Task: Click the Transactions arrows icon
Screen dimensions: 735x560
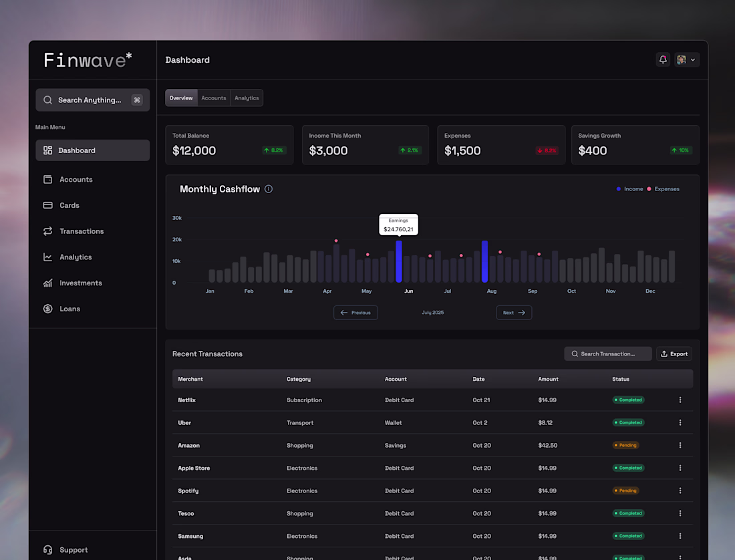Action: click(48, 231)
